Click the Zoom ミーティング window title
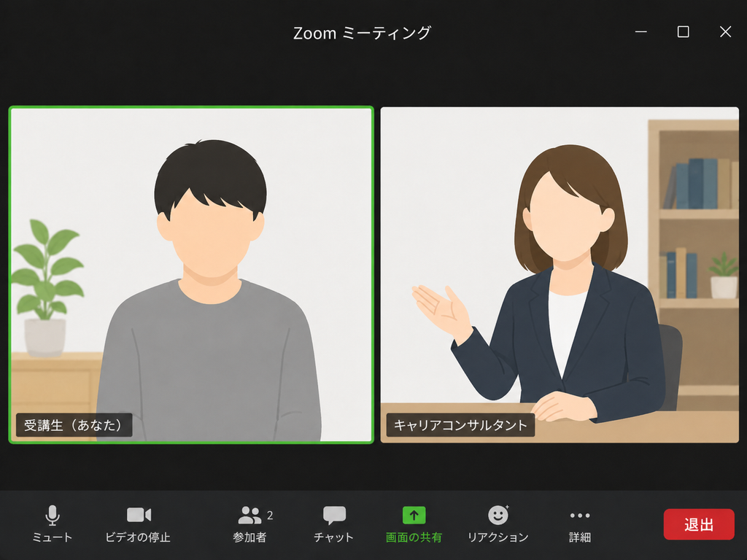This screenshot has height=560, width=747. point(362,33)
